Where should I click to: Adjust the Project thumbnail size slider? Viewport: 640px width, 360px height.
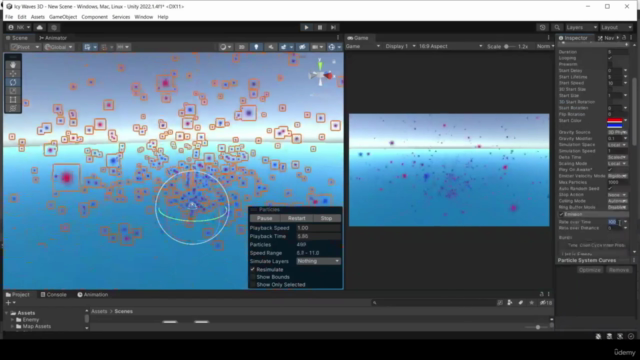538,327
